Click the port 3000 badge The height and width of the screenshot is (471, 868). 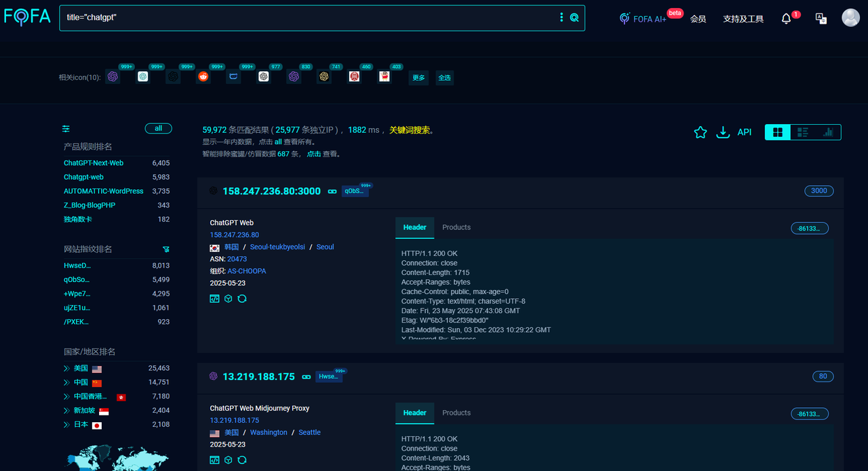(x=819, y=191)
